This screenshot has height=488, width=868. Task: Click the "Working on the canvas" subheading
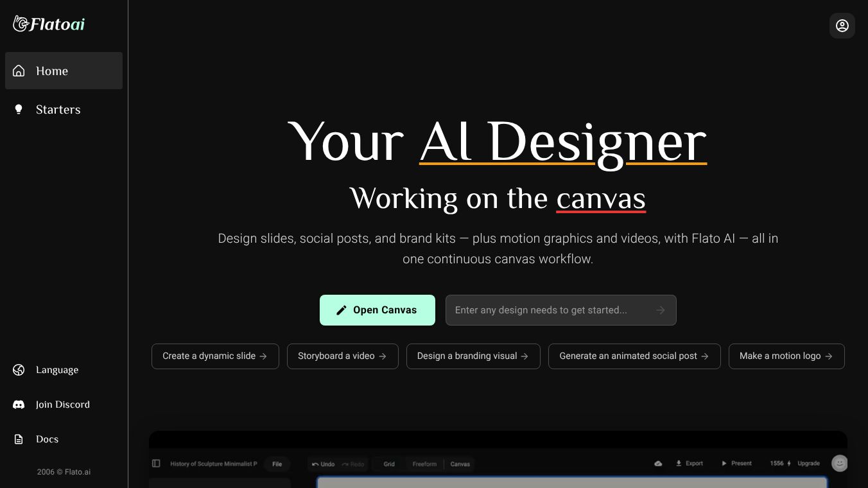coord(498,198)
